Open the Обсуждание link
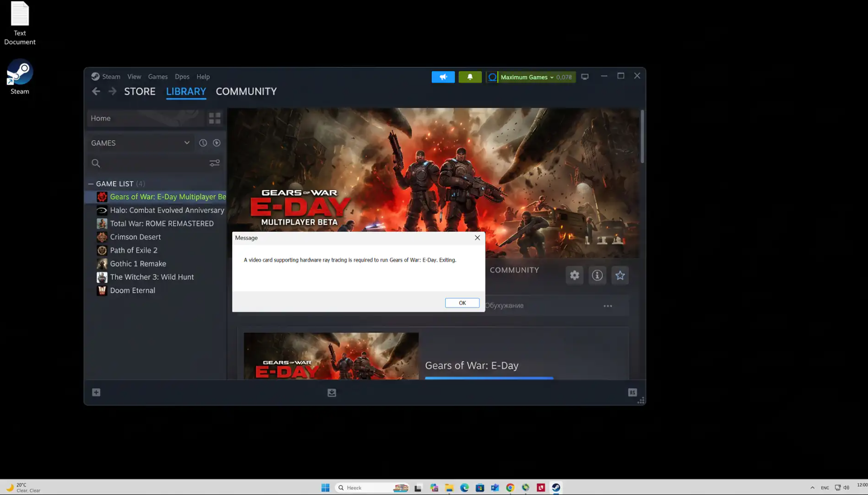Viewport: 868px width, 495px height. point(504,306)
